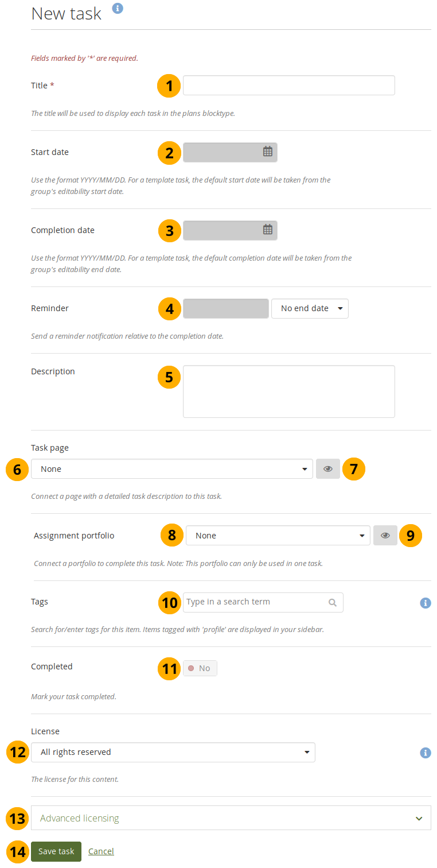
Task: Click the License help info icon
Action: click(425, 753)
